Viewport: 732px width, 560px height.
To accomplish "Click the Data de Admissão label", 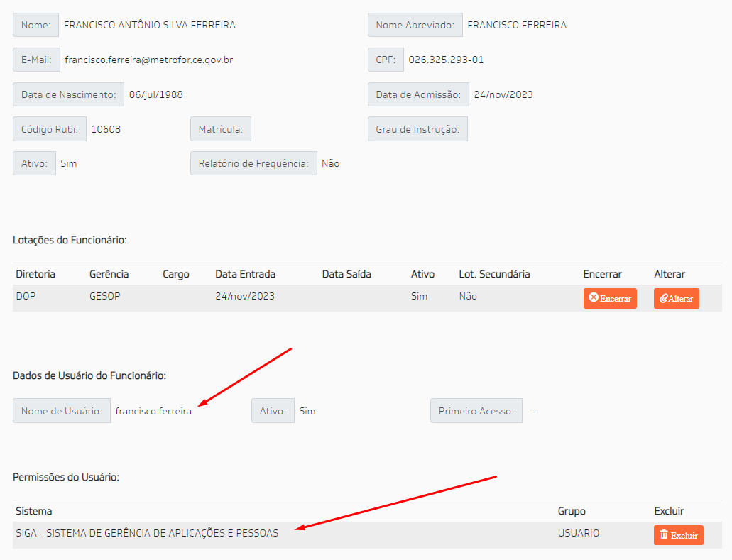I will tap(418, 94).
